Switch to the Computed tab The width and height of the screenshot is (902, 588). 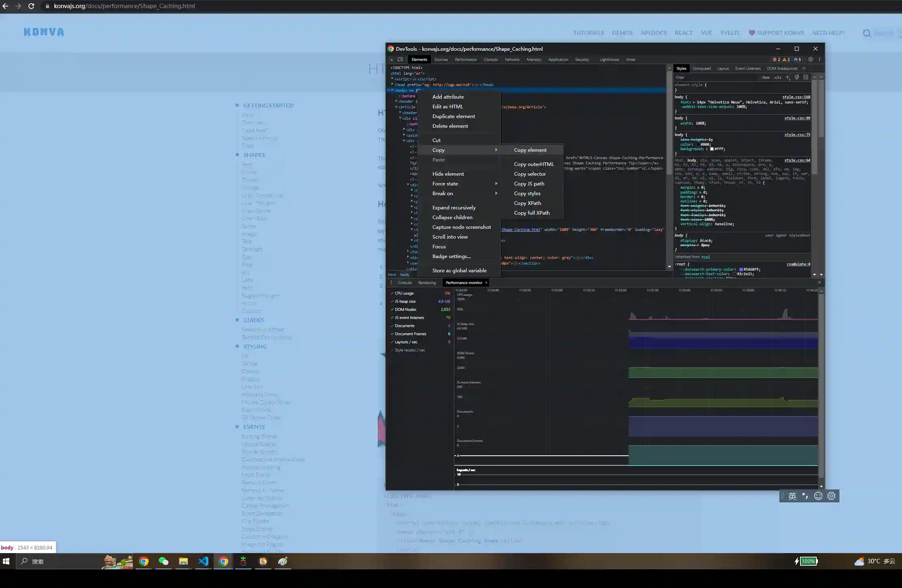[702, 68]
